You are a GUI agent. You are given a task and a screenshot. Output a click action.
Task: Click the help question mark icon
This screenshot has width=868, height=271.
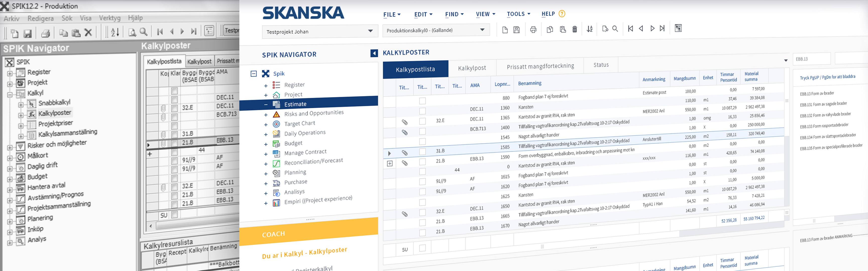(x=562, y=14)
